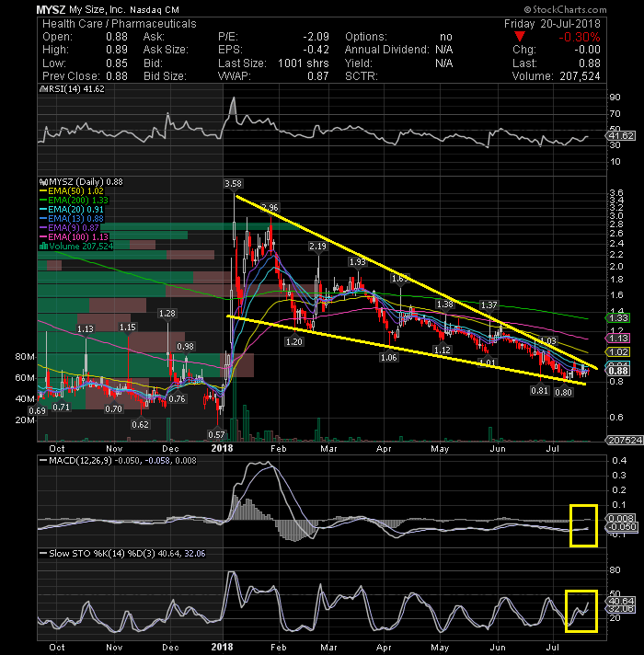Click the 'Slow STO %K(14) %D(3)' title

pyautogui.click(x=101, y=554)
